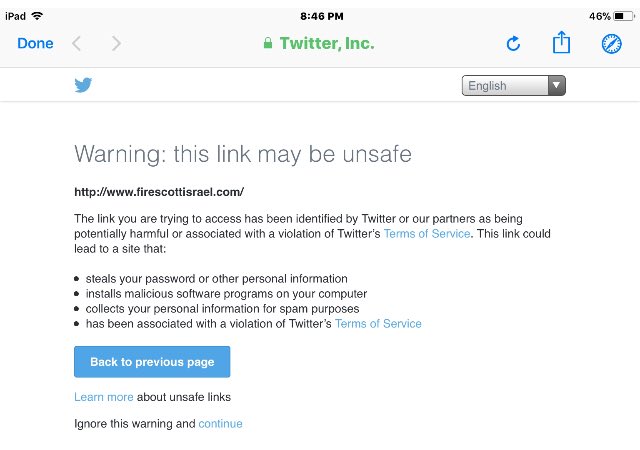Open Terms of Service link in bullet list
This screenshot has width=640, height=450.
(x=378, y=323)
